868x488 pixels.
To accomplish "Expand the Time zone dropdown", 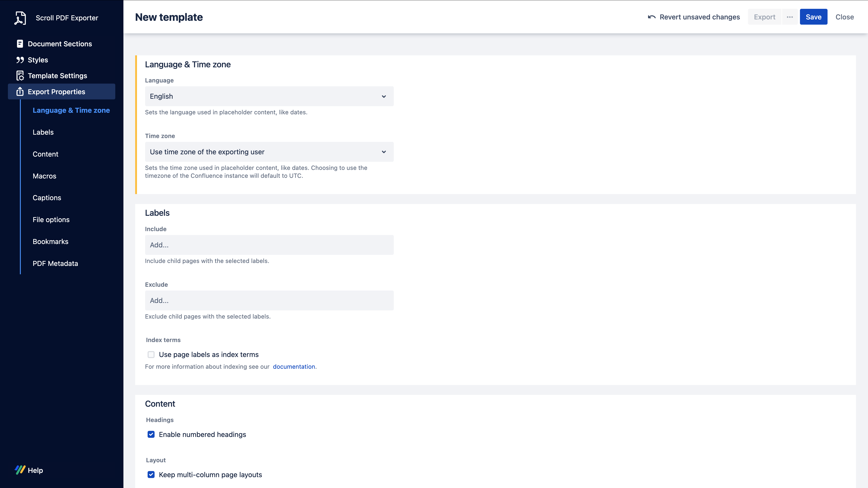I will [269, 152].
